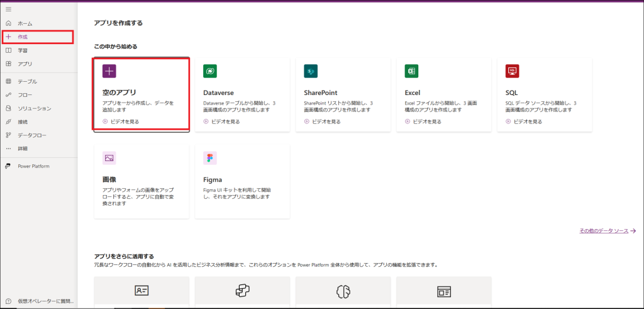Click the play icon under 空のアプリ
Viewport: 644px width, 309px height.
105,121
